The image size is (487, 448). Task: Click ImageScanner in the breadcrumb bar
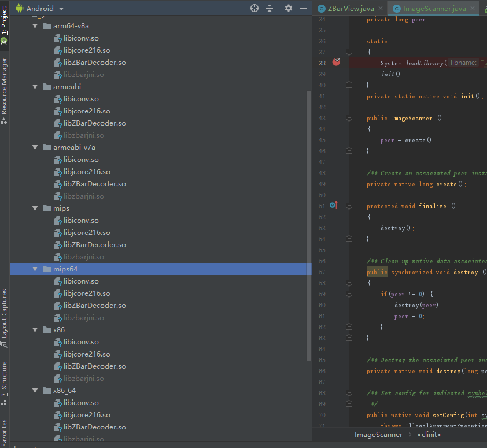378,434
